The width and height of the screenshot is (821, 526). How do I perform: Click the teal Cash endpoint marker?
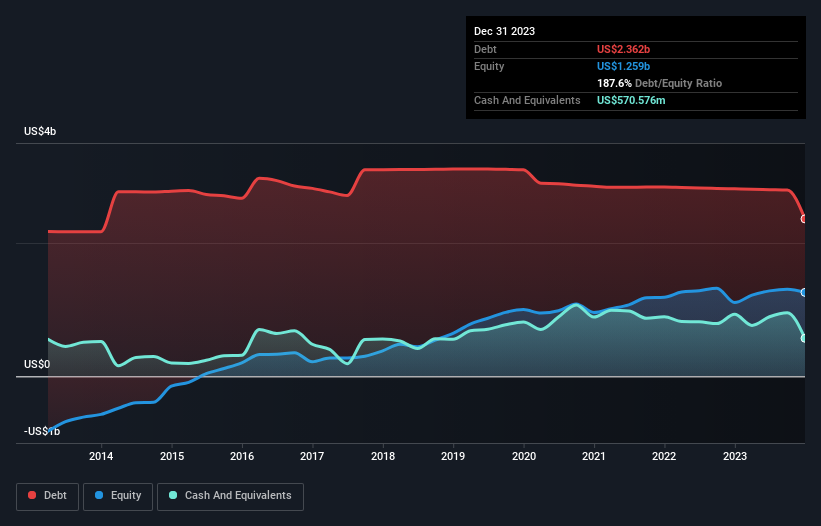pyautogui.click(x=804, y=338)
